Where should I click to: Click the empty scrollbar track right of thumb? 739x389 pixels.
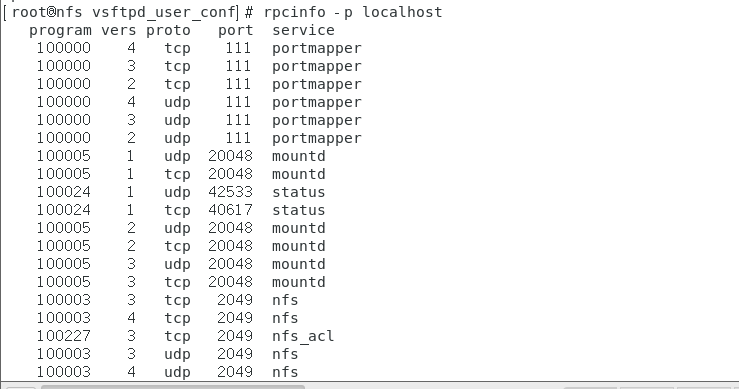pos(434,387)
